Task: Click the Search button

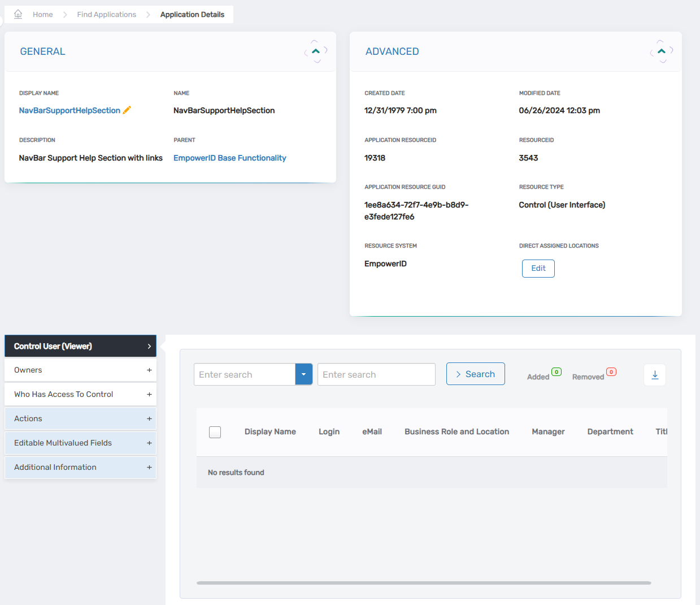Action: click(x=475, y=374)
